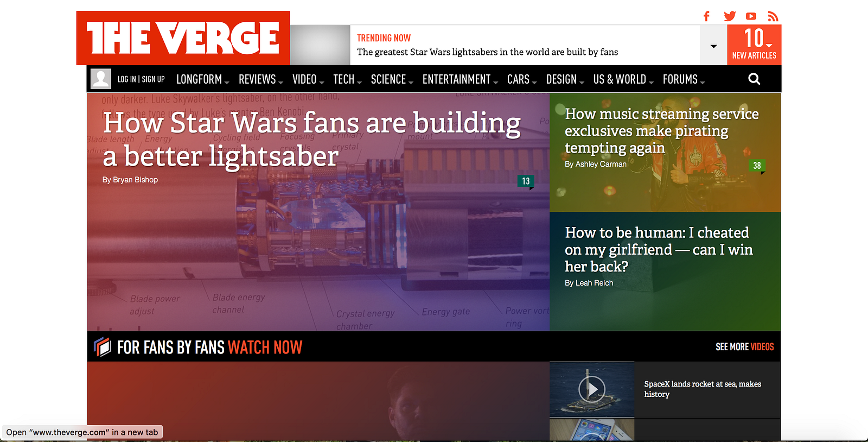Click the 13 comments badge

[x=526, y=181]
